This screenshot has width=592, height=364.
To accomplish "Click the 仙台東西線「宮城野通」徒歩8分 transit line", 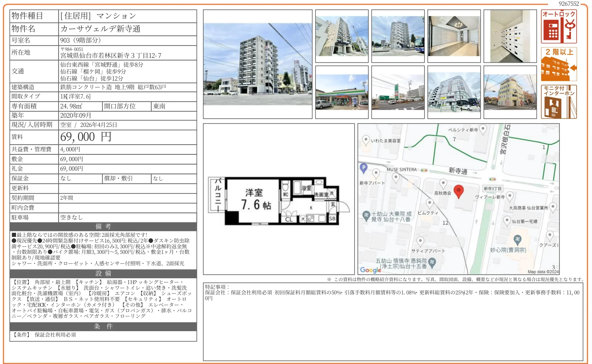I will click(102, 64).
